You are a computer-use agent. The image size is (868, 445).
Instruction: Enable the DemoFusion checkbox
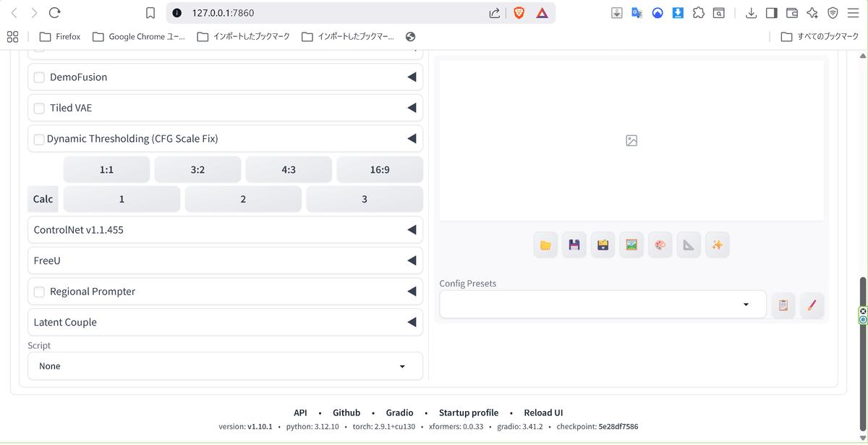tap(39, 77)
